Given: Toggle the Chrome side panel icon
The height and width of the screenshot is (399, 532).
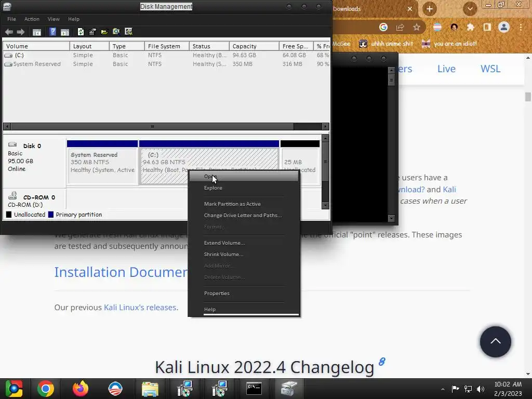Looking at the screenshot, I should [x=487, y=27].
